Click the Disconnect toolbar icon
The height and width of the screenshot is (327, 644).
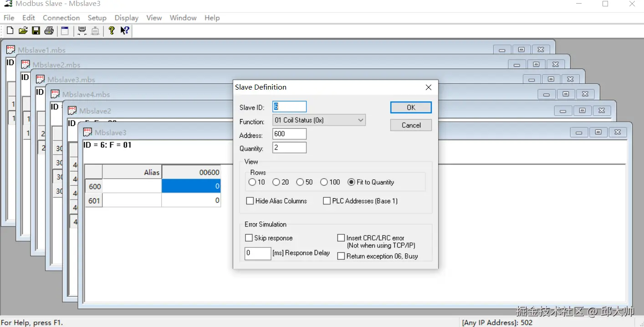click(95, 30)
